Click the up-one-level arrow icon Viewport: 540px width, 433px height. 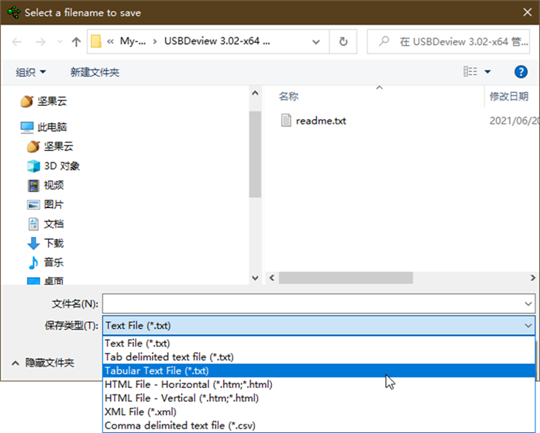[x=76, y=42]
